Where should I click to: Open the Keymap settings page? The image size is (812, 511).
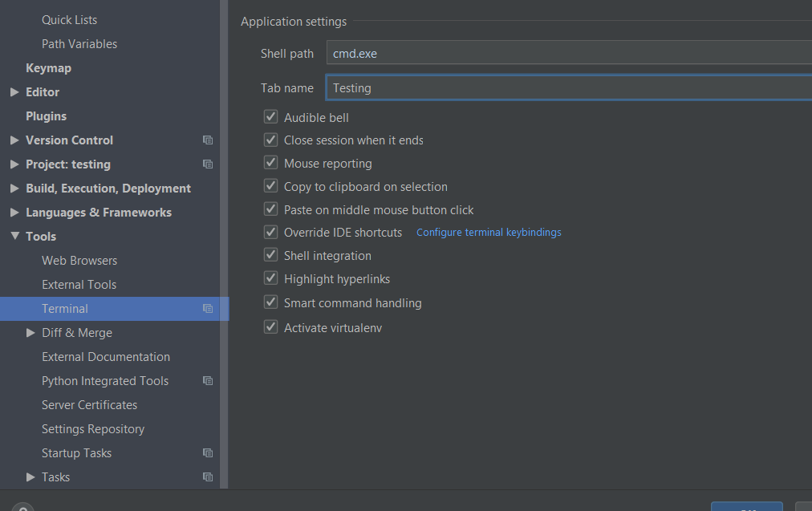tap(48, 68)
